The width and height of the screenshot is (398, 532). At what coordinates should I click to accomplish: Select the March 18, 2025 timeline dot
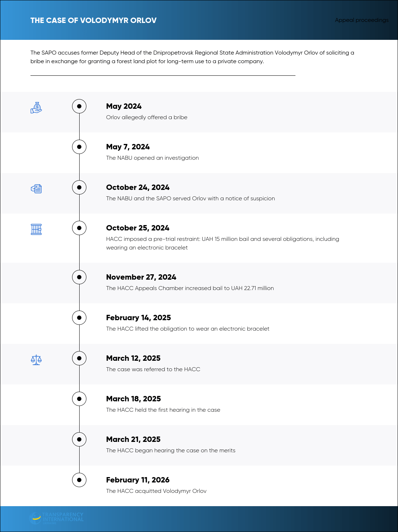(x=79, y=399)
